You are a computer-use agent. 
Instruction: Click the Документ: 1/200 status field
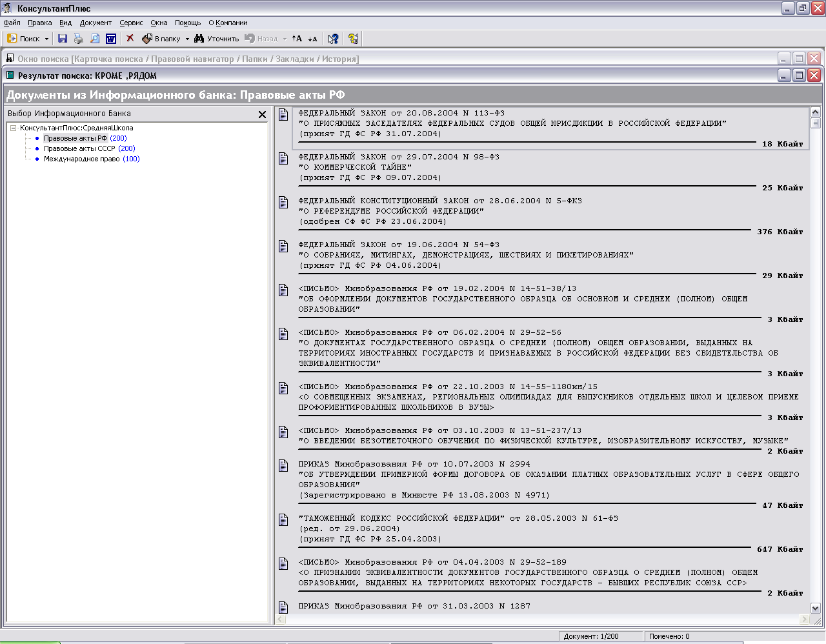pyautogui.click(x=600, y=636)
